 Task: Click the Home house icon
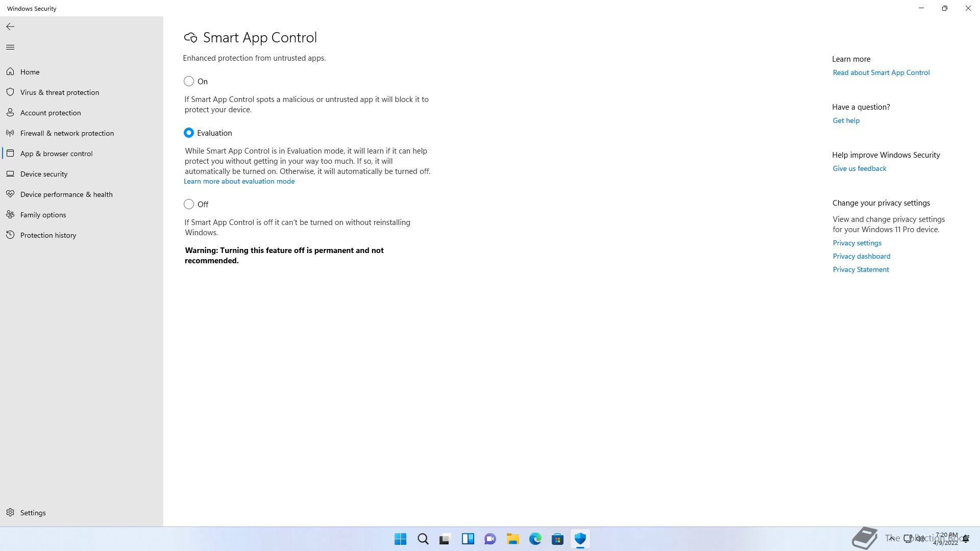tap(10, 71)
